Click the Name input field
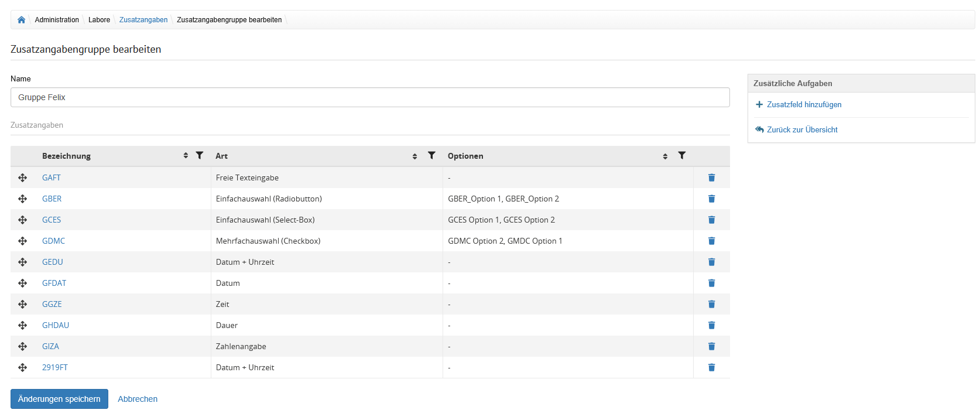This screenshot has width=980, height=420. (x=370, y=97)
